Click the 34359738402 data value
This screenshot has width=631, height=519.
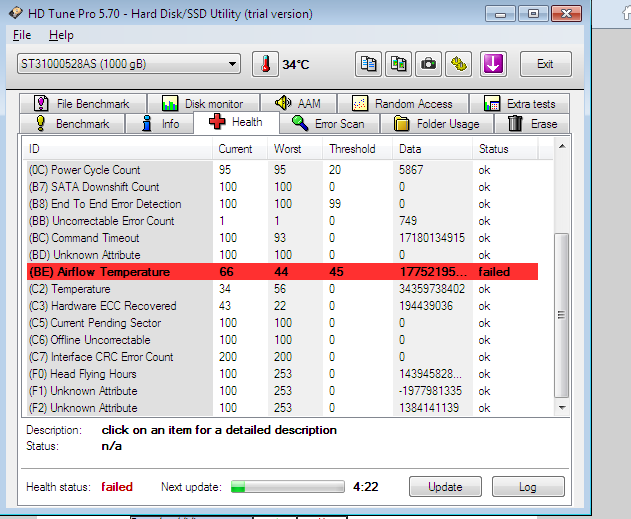point(432,289)
